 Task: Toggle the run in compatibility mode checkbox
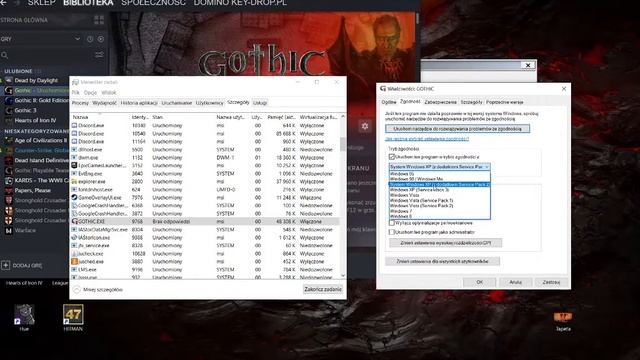click(392, 157)
